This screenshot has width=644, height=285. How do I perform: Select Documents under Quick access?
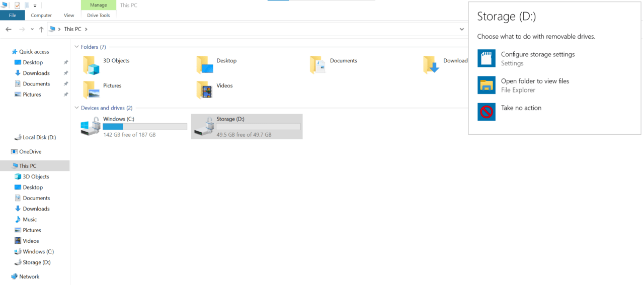[x=36, y=84]
